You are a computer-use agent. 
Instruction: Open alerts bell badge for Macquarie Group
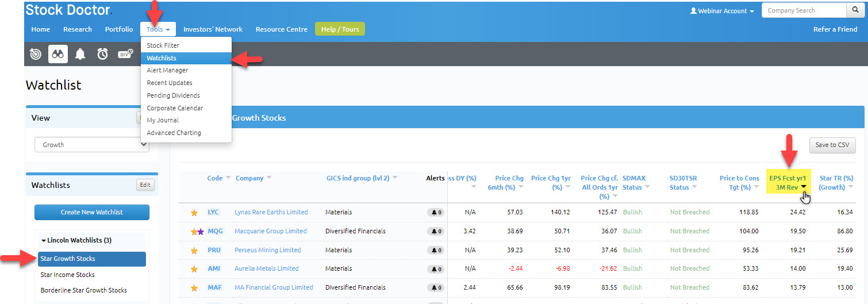435,232
